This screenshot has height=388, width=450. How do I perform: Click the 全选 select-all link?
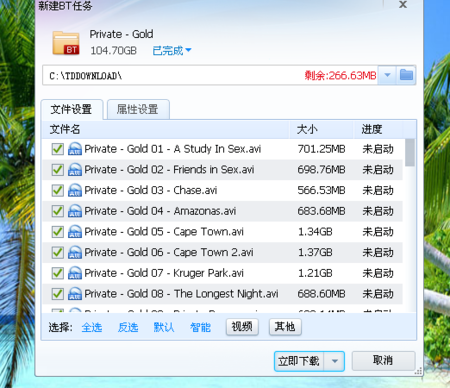click(x=92, y=327)
